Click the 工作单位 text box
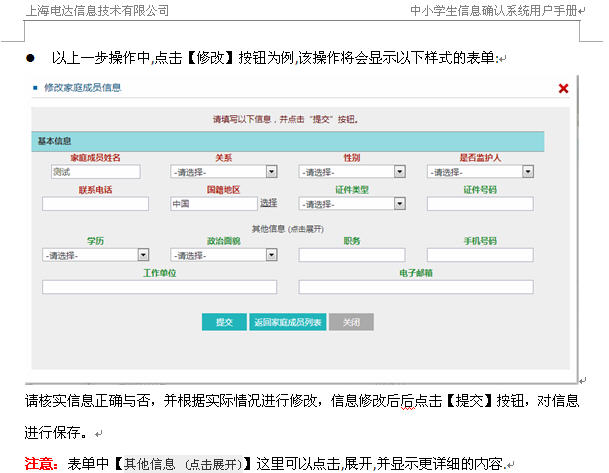Image resolution: width=609 pixels, height=473 pixels. click(x=159, y=287)
